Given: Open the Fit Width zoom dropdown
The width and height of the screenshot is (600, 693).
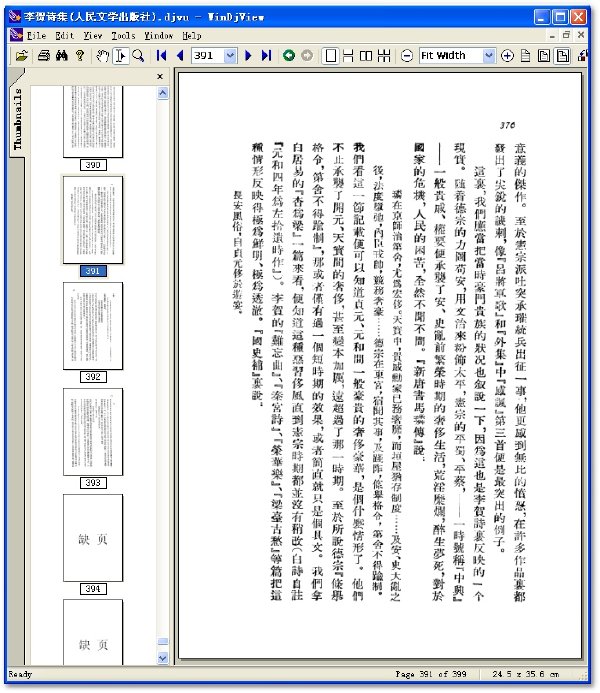Looking at the screenshot, I should (x=488, y=56).
